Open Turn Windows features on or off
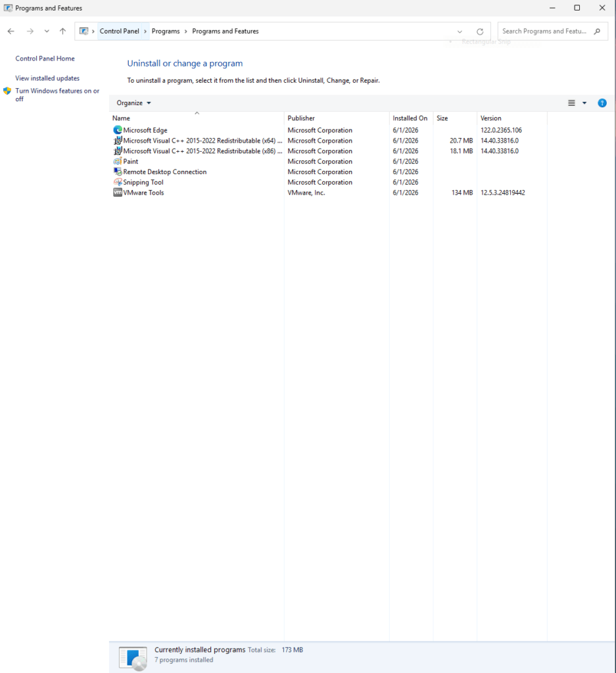 tap(57, 95)
